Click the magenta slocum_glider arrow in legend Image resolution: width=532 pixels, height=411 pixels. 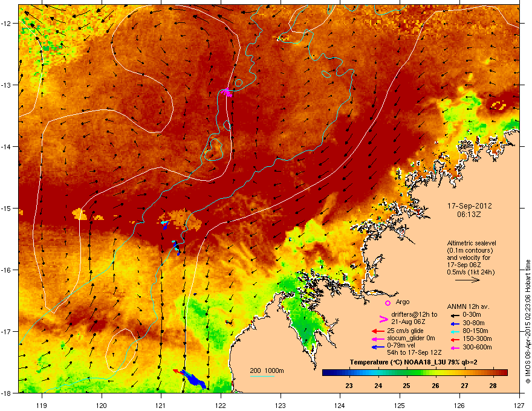click(378, 338)
